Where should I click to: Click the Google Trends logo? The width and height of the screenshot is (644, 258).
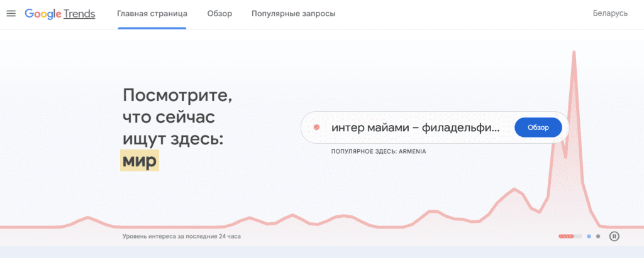click(60, 14)
